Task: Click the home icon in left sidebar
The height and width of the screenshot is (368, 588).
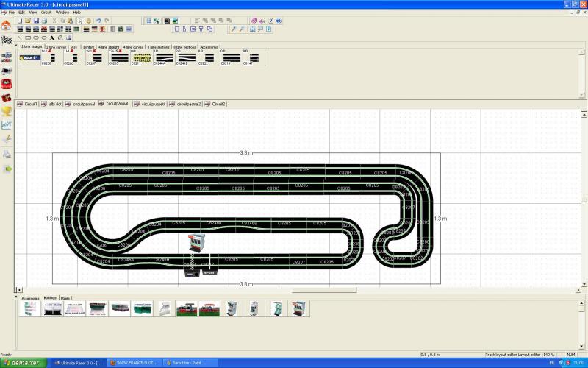Action: tap(7, 24)
